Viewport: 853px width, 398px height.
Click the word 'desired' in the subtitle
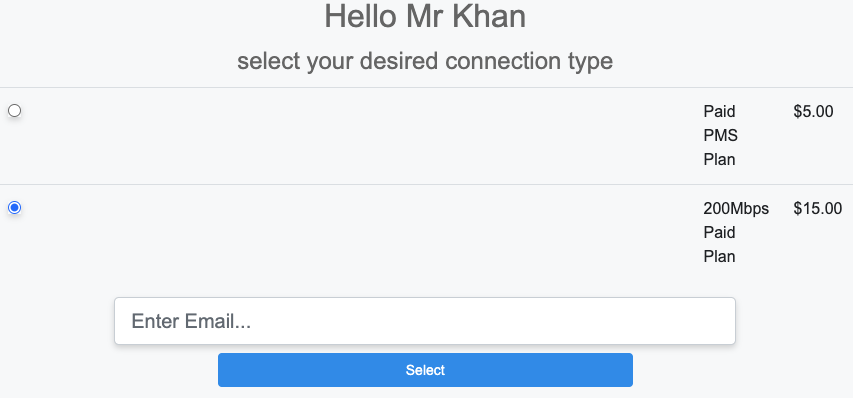pyautogui.click(x=399, y=61)
